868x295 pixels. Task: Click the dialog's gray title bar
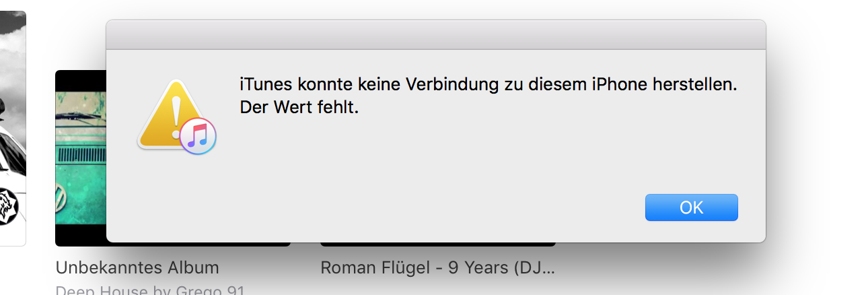point(435,35)
